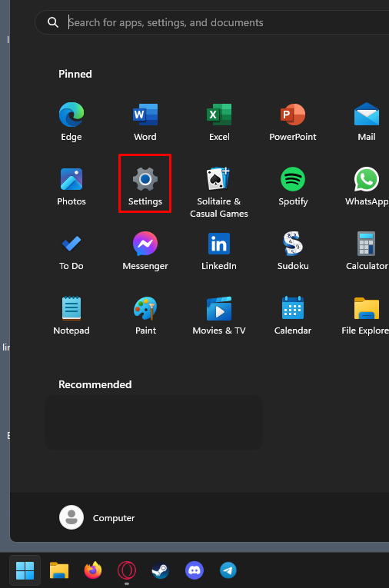Open the Computer user account menu
Viewport: 389px width, 588px height.
tap(97, 517)
